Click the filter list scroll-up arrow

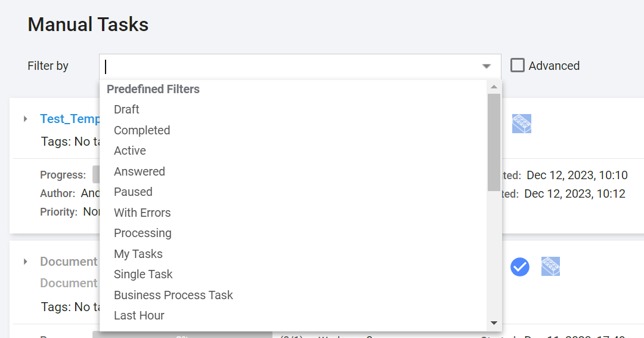(494, 87)
